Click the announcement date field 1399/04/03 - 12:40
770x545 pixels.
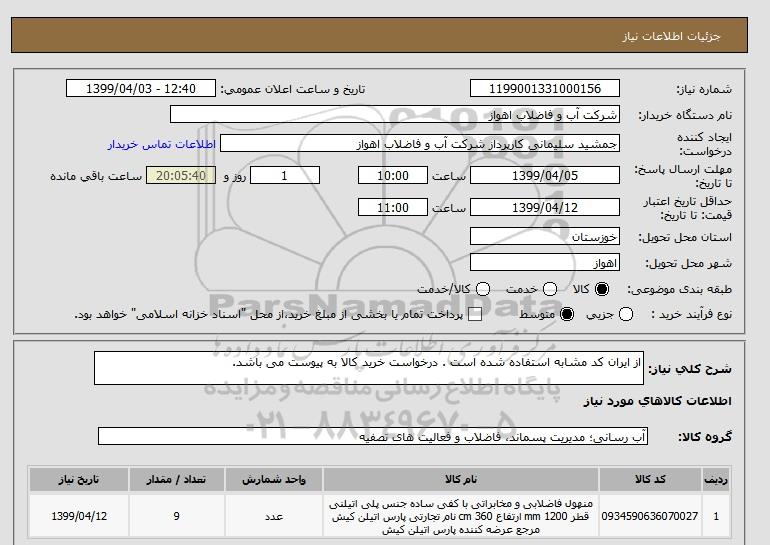pyautogui.click(x=141, y=88)
